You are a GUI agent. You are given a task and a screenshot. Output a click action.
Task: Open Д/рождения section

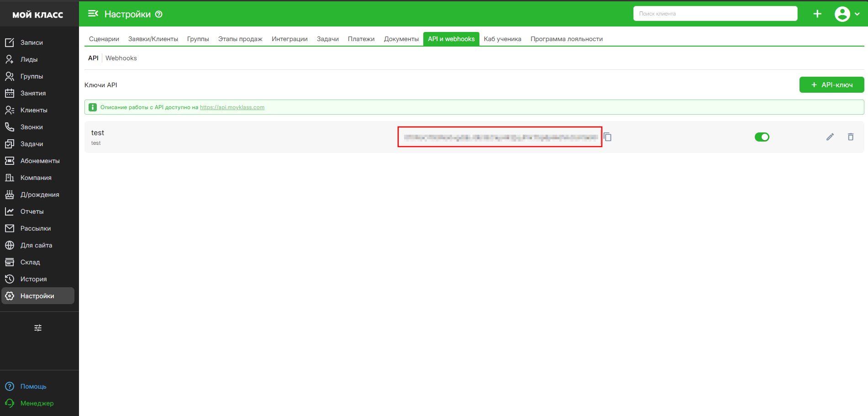[37, 195]
